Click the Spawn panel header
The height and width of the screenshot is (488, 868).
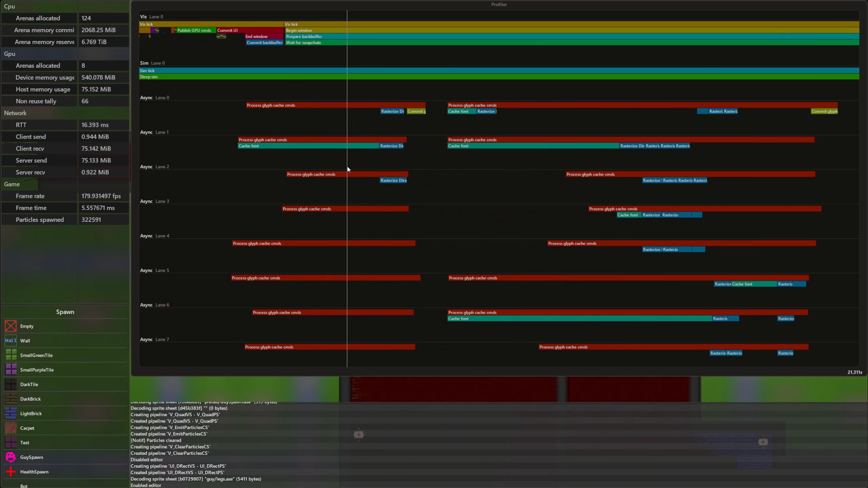65,312
